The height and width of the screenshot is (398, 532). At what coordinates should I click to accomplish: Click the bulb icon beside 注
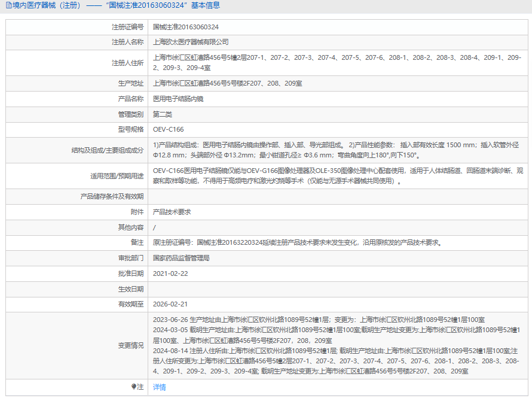[x=134, y=387]
